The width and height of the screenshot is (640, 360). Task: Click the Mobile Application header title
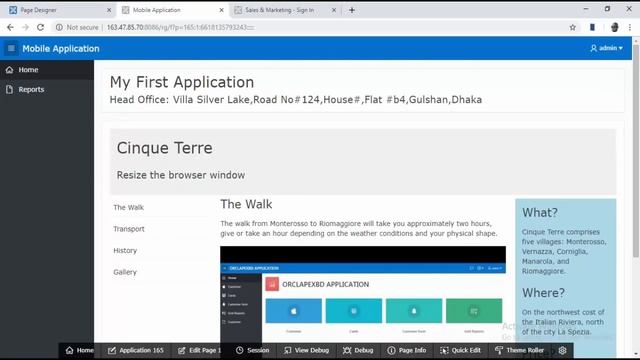(61, 49)
